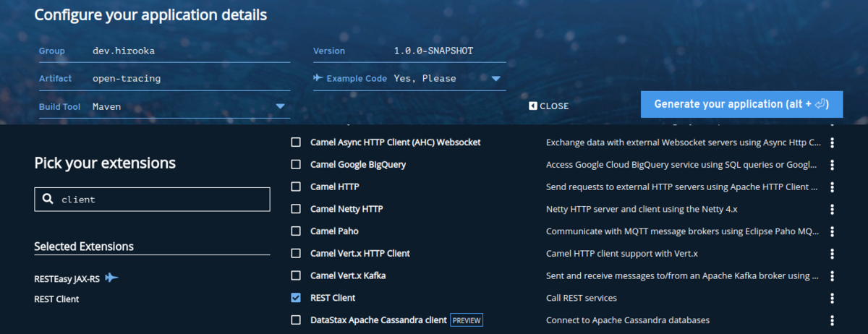Click the airplane icon beside Example Code
Viewport: 868px width, 334px height.
point(318,78)
